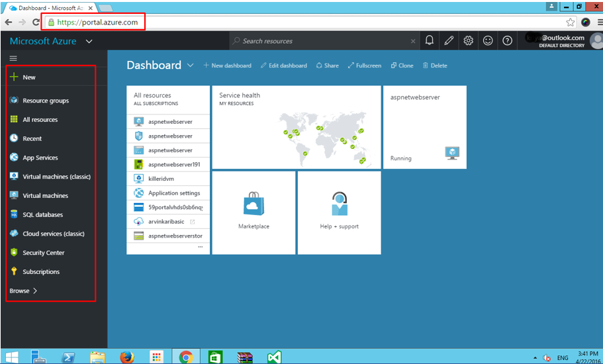Viewport: 603px width, 364px height.
Task: Clear search with the X icon
Action: [413, 41]
